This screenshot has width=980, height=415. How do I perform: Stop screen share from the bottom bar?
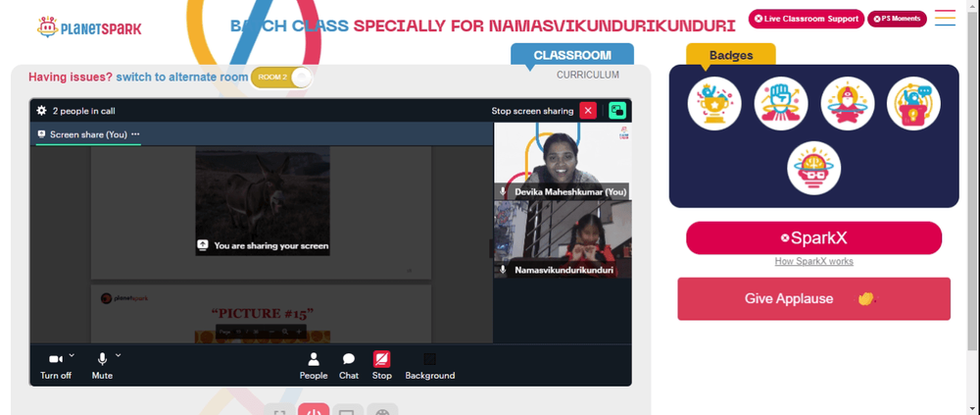382,366
